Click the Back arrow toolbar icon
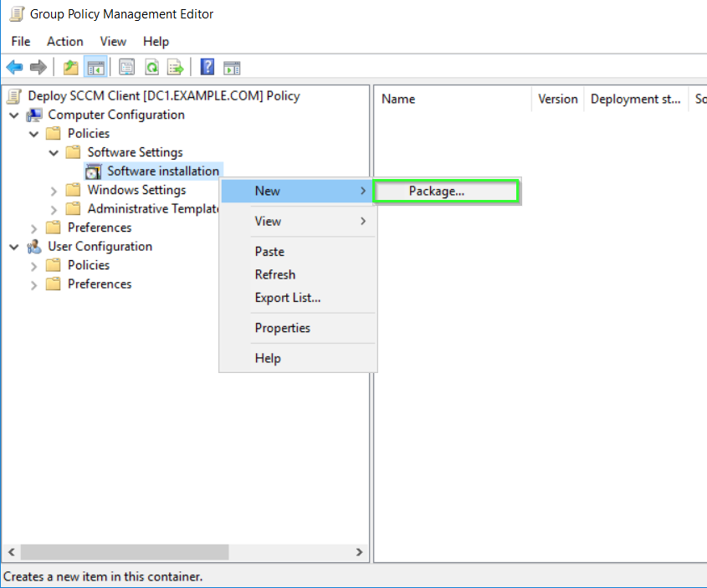 click(x=14, y=68)
